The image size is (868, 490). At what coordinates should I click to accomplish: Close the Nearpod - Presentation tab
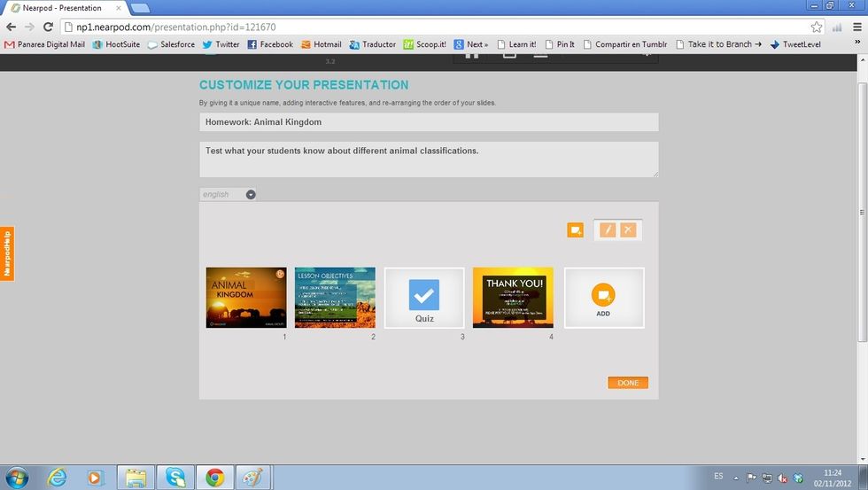(118, 8)
